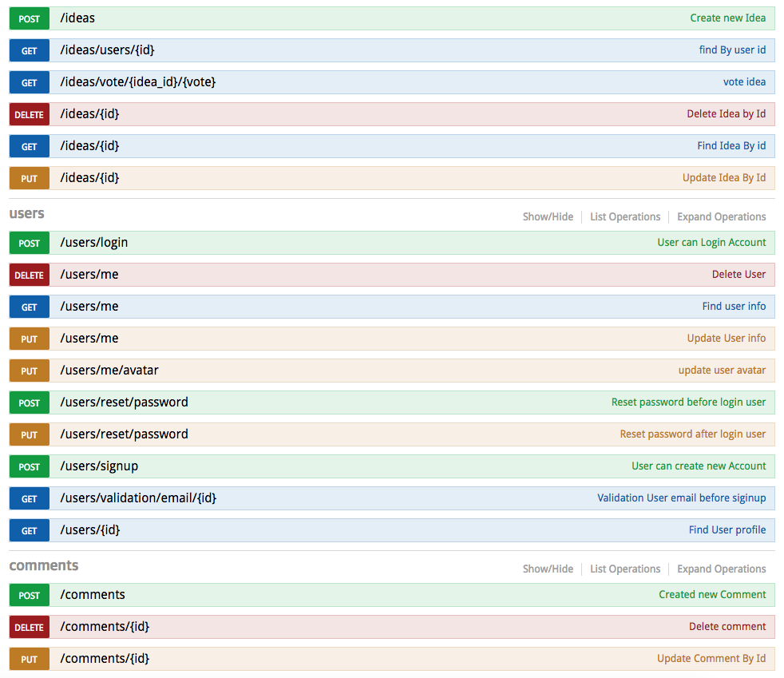784x678 pixels.
Task: Toggle Show/Hide for the comments section
Action: (548, 569)
